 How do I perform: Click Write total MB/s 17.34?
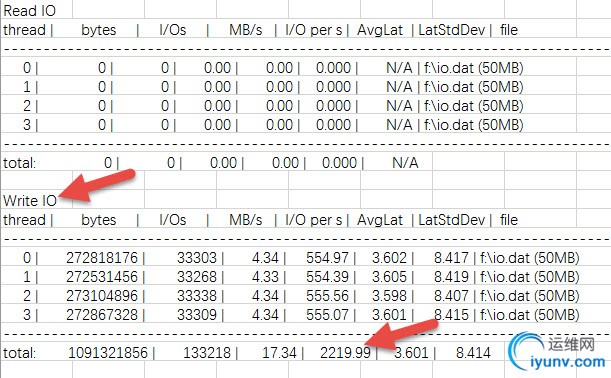279,353
